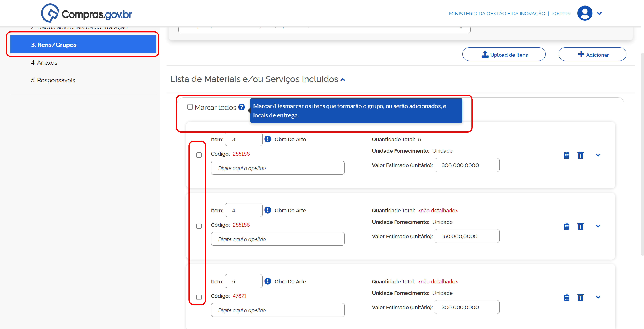This screenshot has width=644, height=329.
Task: Click the Adicionar button
Action: [x=592, y=54]
